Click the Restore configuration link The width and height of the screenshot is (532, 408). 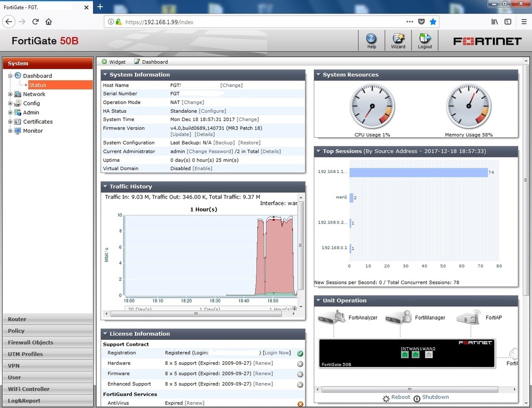[249, 143]
